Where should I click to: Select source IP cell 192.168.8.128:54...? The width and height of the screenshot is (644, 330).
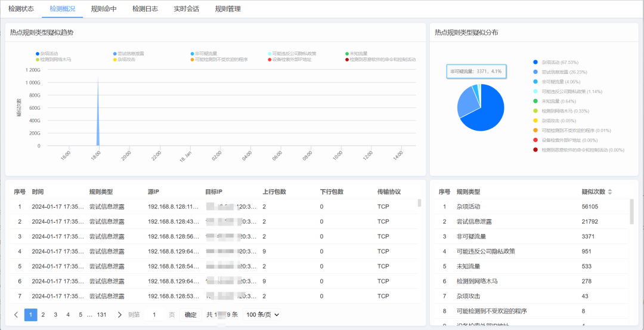coord(174,266)
